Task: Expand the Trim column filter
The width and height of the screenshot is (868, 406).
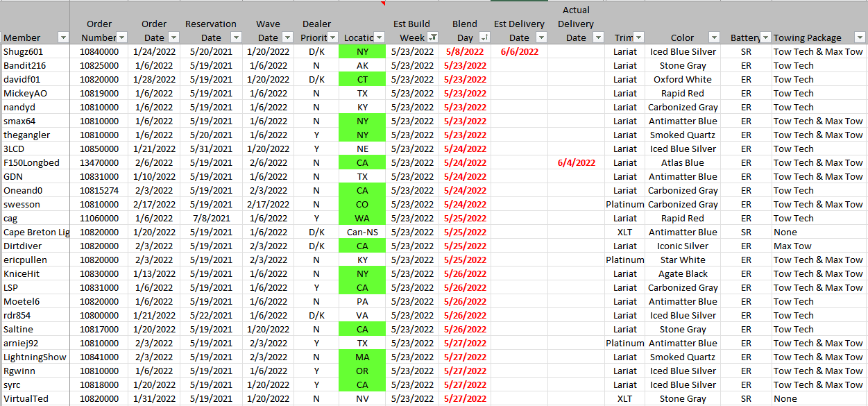Action: (638, 37)
